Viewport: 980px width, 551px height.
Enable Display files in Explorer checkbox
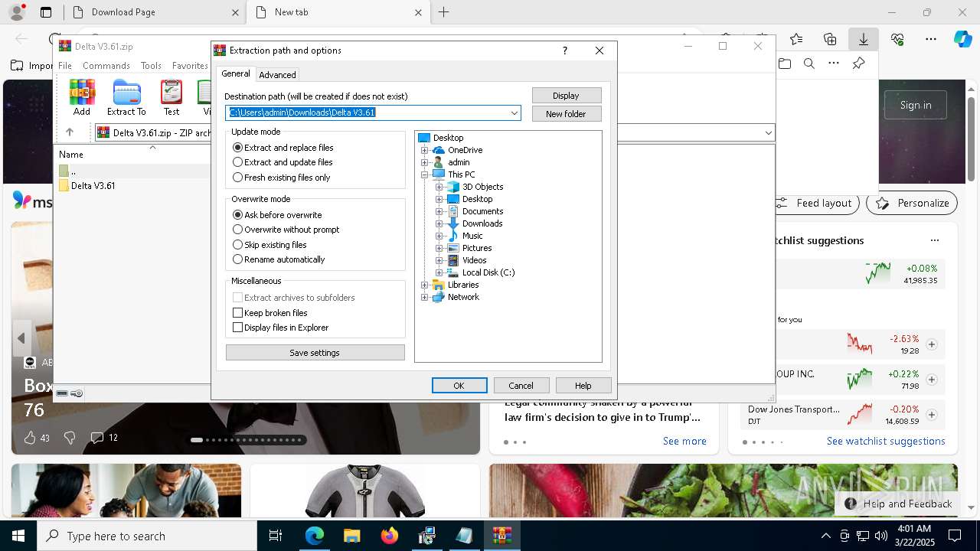[237, 328]
